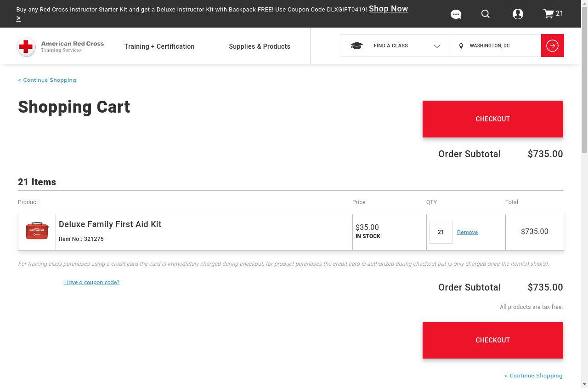Click the shopping cart icon in header
Viewport: 588px width, 388px height.
pyautogui.click(x=548, y=14)
